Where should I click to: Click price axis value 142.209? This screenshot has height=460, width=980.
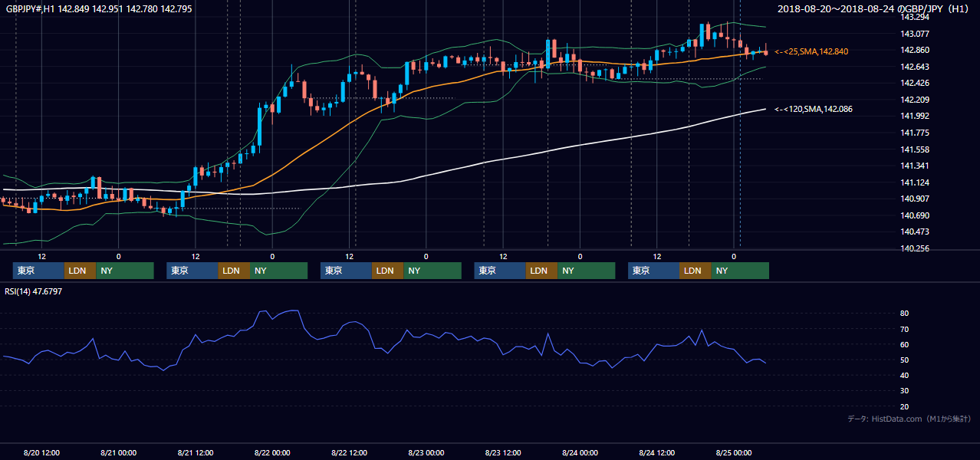[915, 100]
